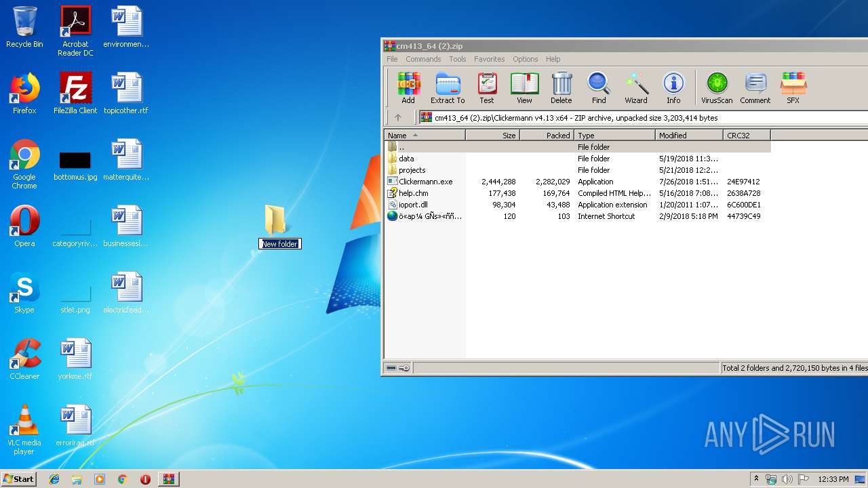The image size is (868, 488).
Task: Click the WinRAR taskbar button
Action: (x=168, y=479)
